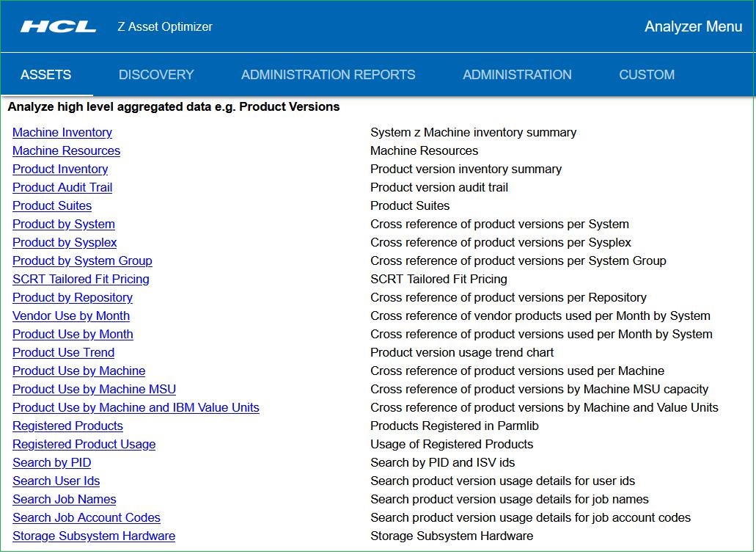The width and height of the screenshot is (756, 554).
Task: Open Storage Subsystem Hardware link
Action: (94, 536)
